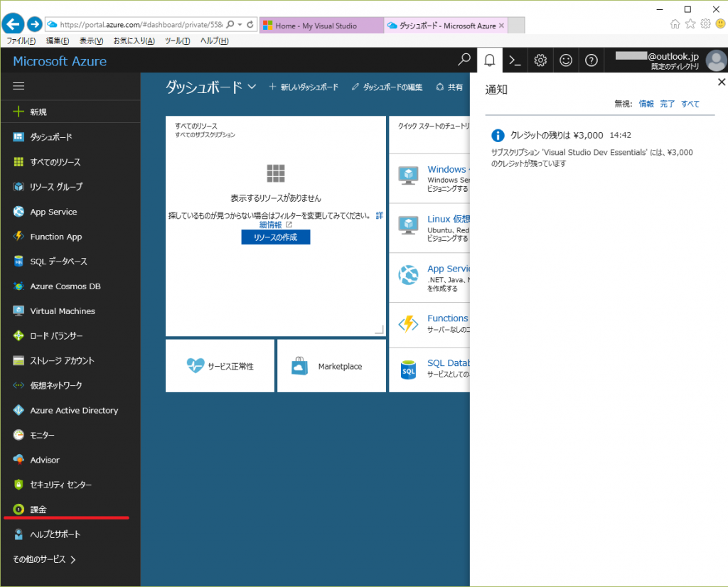Image resolution: width=728 pixels, height=587 pixels.
Task: Open the Linux 仮想 quickstart link
Action: (449, 219)
